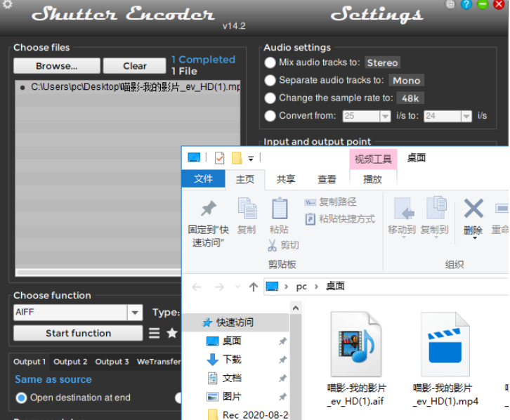
Task: Toggle Open destination at end
Action: click(21, 398)
